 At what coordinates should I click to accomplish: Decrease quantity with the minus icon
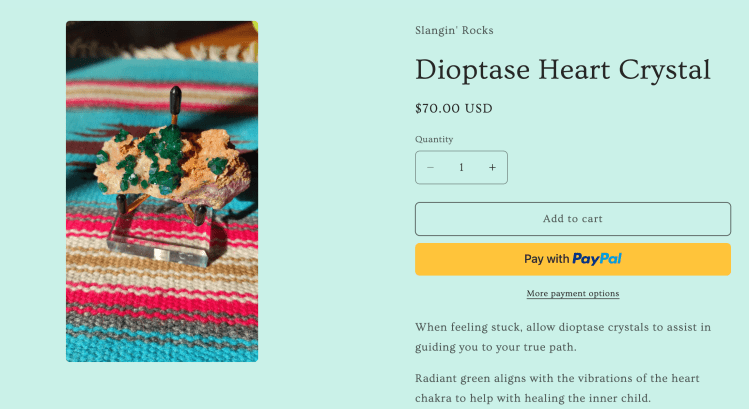coord(431,168)
